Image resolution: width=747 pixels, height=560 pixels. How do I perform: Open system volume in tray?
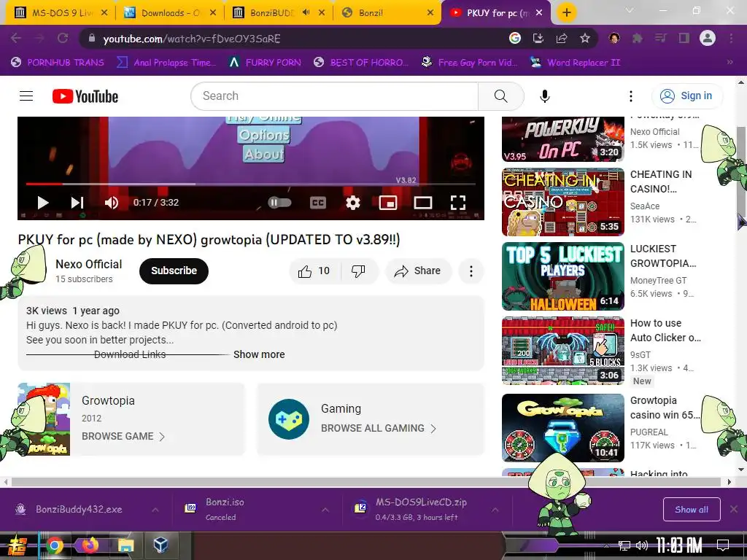click(x=642, y=545)
